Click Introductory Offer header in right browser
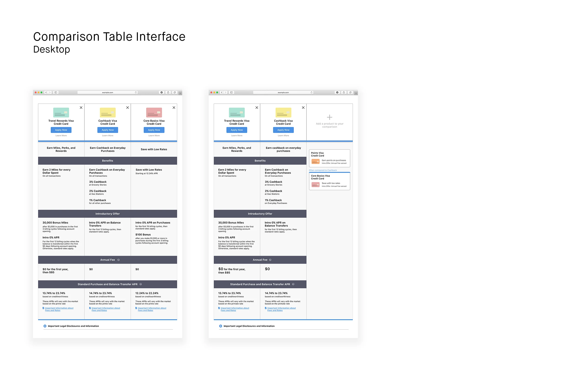 pyautogui.click(x=260, y=214)
